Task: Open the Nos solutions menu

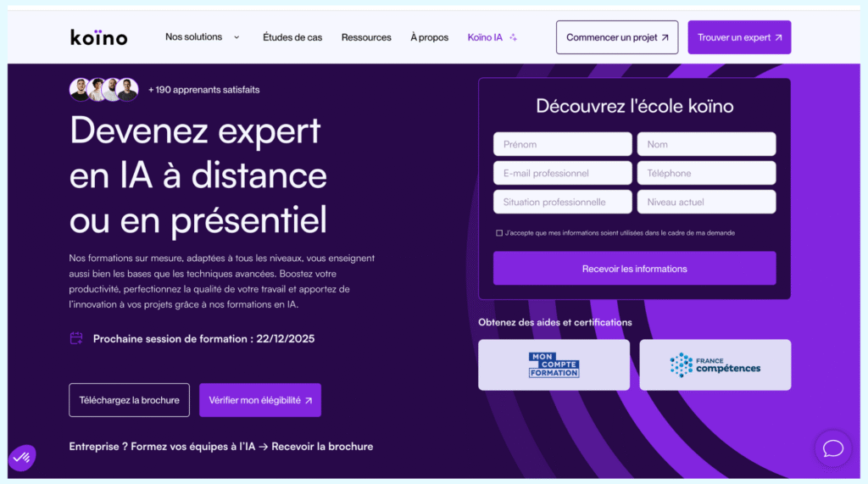Action: 194,37
